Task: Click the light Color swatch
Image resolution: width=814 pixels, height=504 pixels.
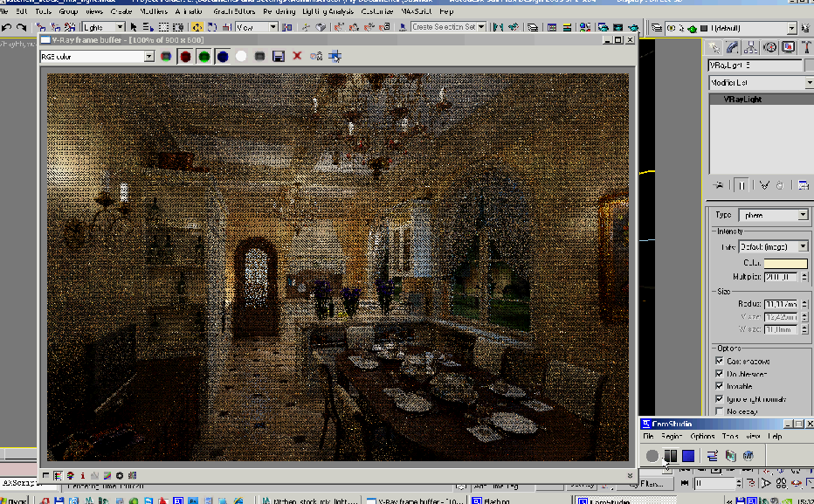Action: pos(785,263)
